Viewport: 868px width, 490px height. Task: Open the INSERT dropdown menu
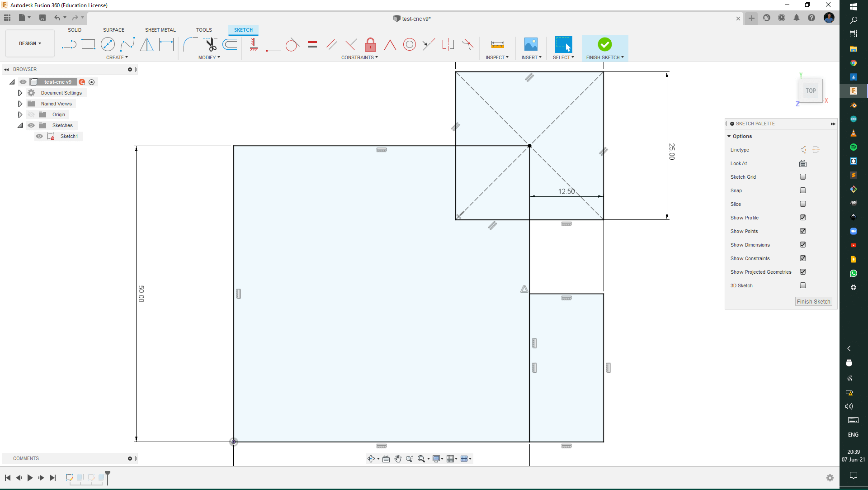[x=532, y=57]
